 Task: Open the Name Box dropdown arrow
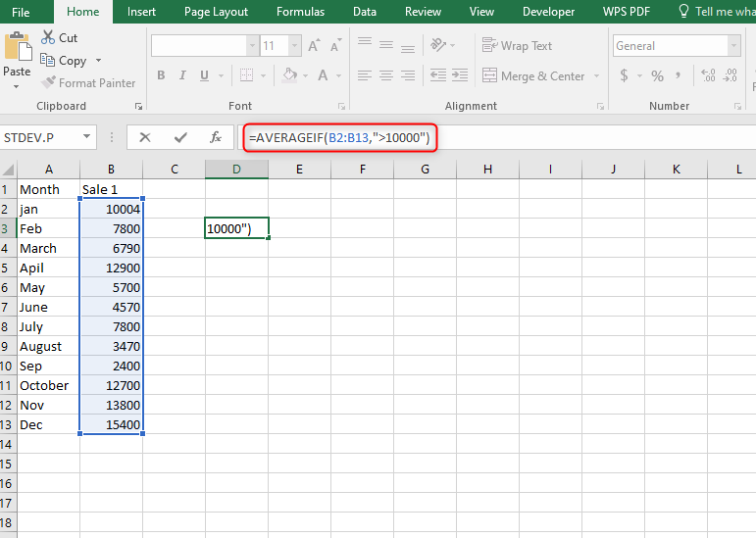tap(87, 138)
